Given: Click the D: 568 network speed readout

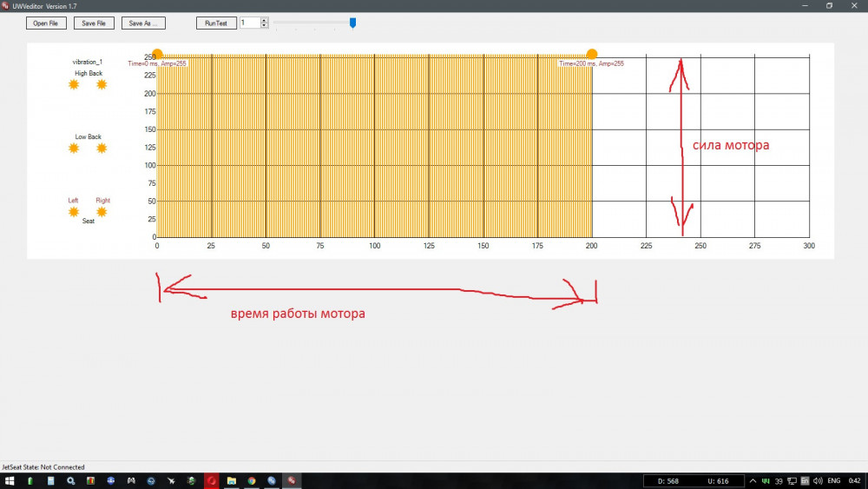Looking at the screenshot, I should [x=667, y=481].
